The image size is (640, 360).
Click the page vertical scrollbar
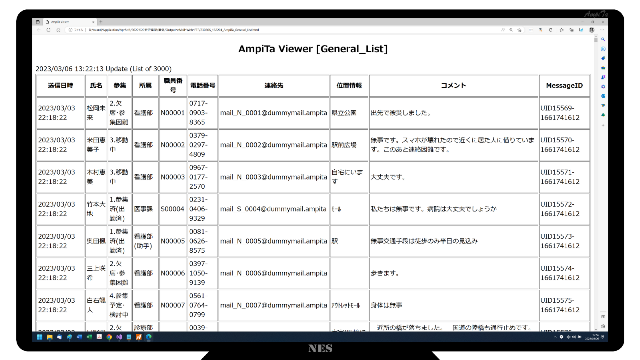[x=596, y=184]
